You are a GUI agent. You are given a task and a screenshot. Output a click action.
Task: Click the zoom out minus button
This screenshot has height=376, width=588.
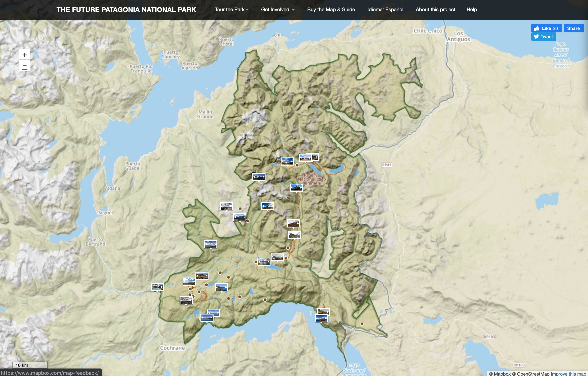tap(25, 66)
